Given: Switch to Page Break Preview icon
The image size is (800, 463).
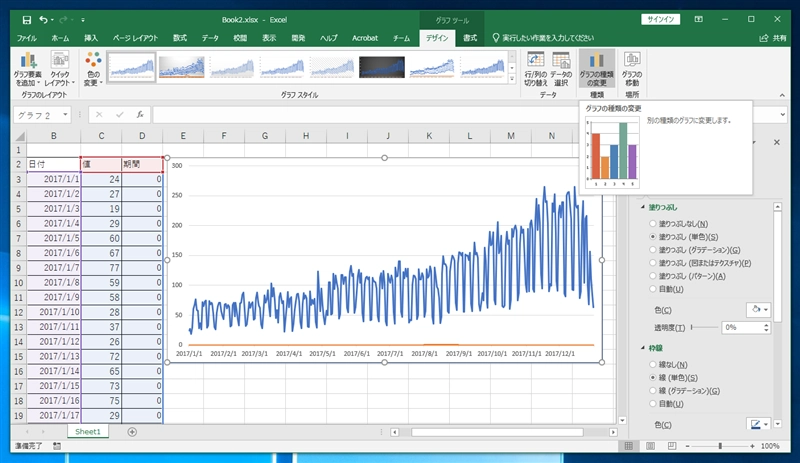Looking at the screenshot, I should click(672, 446).
